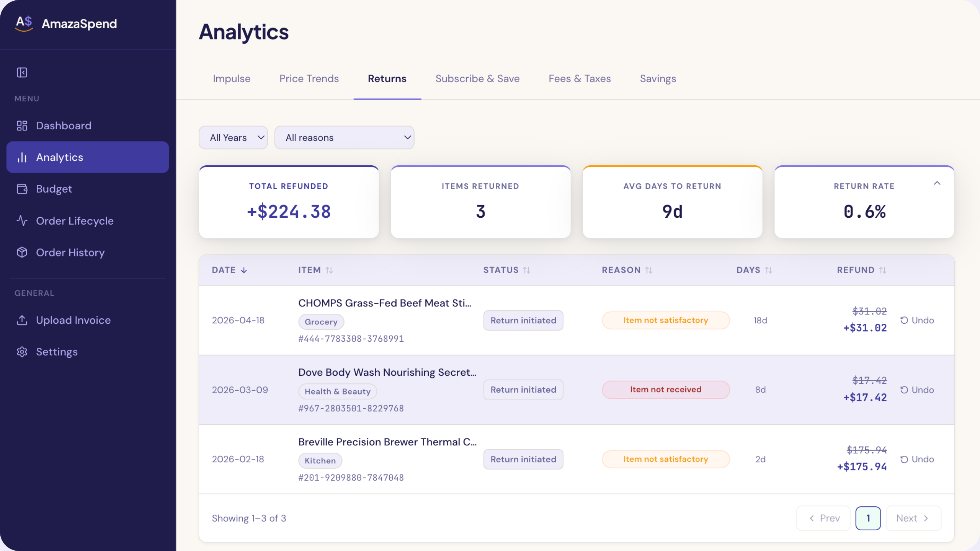Open Dashboard from the sidebar icon

(22, 126)
